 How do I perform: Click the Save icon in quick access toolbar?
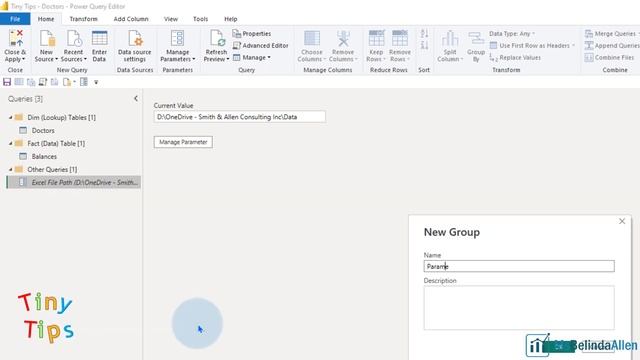coord(7,82)
